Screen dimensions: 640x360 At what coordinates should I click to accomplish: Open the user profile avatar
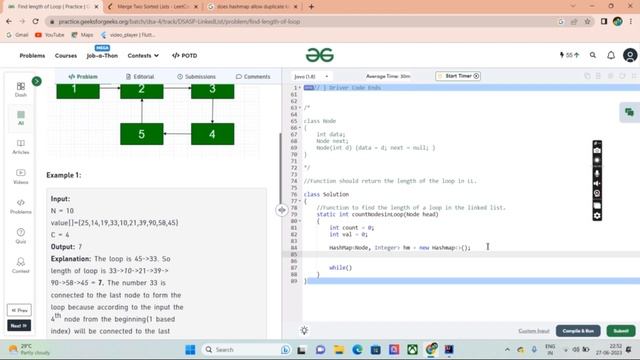tap(630, 55)
